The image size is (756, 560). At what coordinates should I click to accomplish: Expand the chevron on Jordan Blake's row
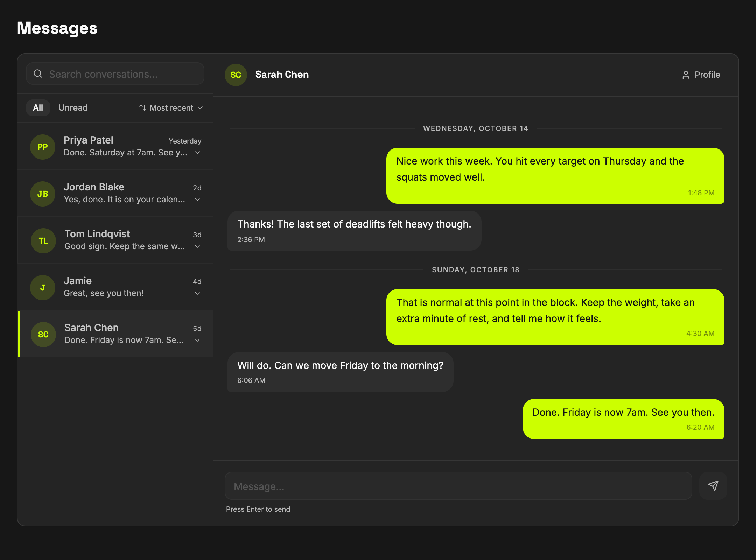tap(197, 199)
